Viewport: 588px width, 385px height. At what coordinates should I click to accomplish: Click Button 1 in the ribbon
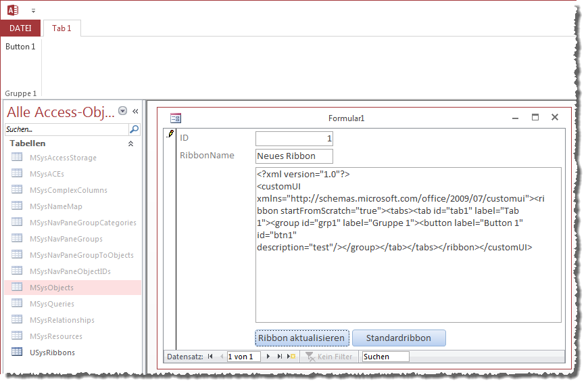[x=20, y=47]
